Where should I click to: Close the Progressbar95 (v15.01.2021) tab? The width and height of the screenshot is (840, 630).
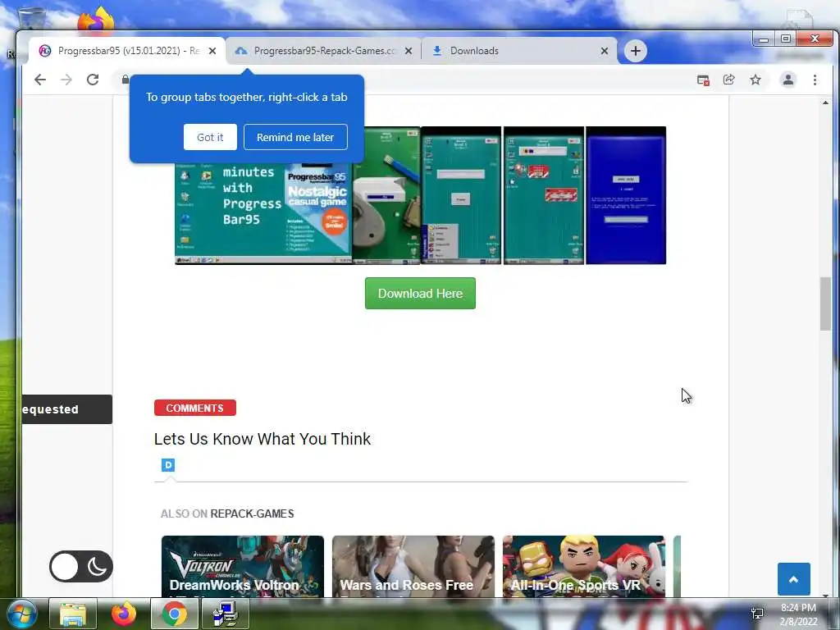[x=212, y=51]
